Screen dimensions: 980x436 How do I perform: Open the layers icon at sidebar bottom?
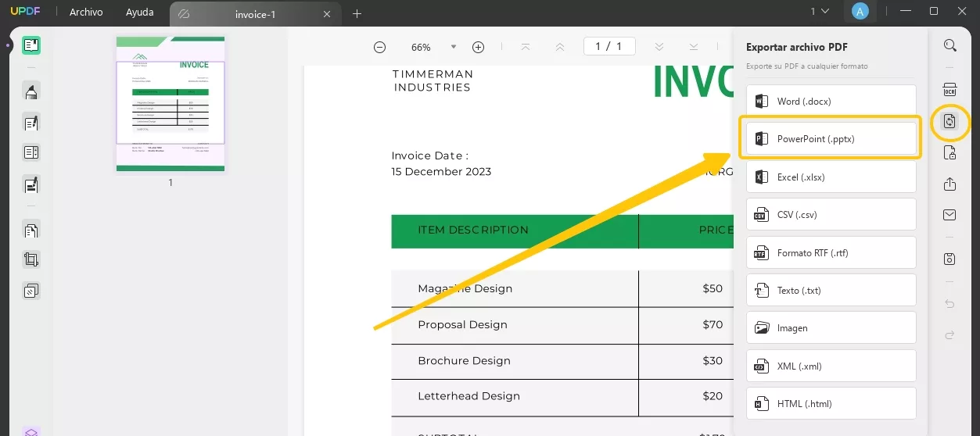31,431
